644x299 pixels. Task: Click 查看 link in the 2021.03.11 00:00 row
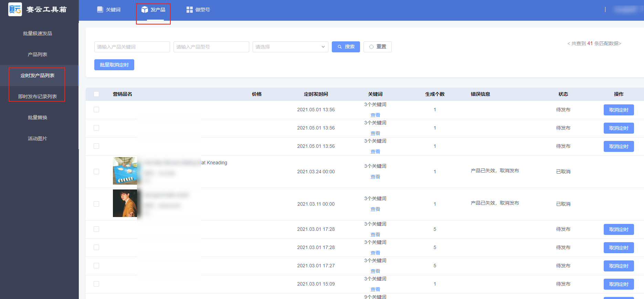tap(375, 209)
